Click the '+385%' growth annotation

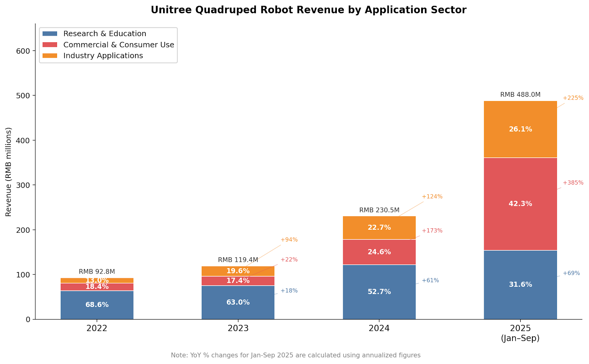coord(573,183)
